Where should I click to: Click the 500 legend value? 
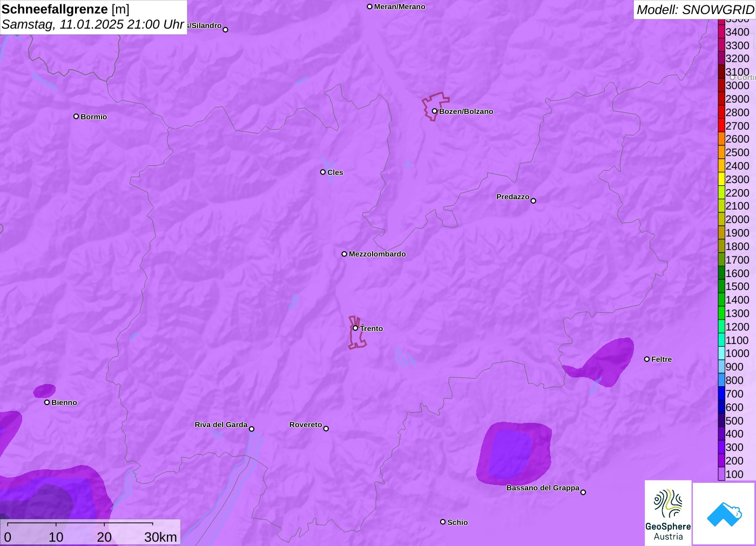coord(734,421)
